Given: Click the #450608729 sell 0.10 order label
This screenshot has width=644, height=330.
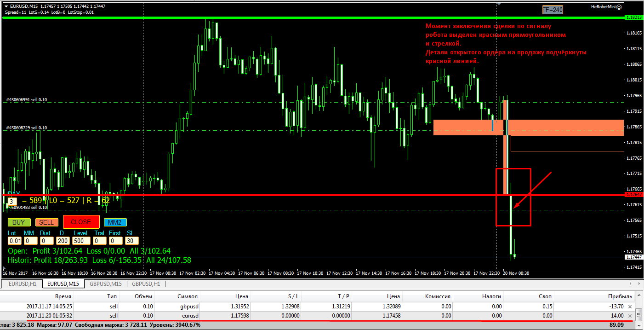Looking at the screenshot, I should pos(26,127).
